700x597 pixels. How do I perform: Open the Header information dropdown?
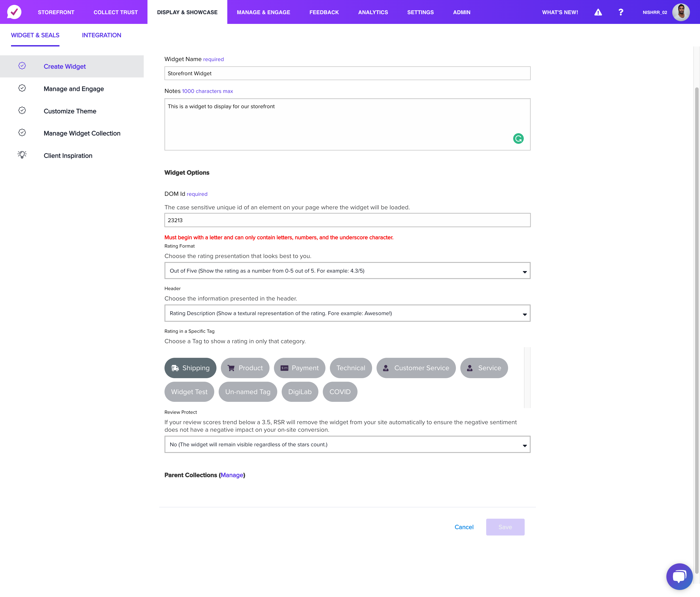(347, 313)
